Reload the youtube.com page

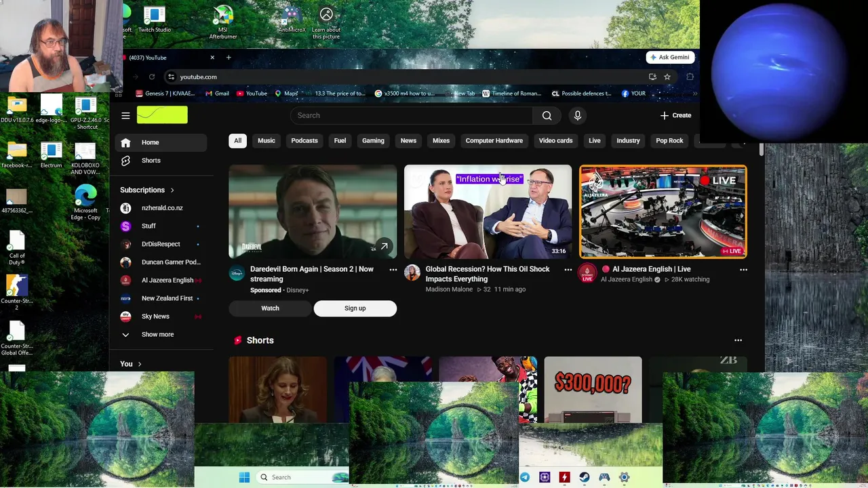152,77
